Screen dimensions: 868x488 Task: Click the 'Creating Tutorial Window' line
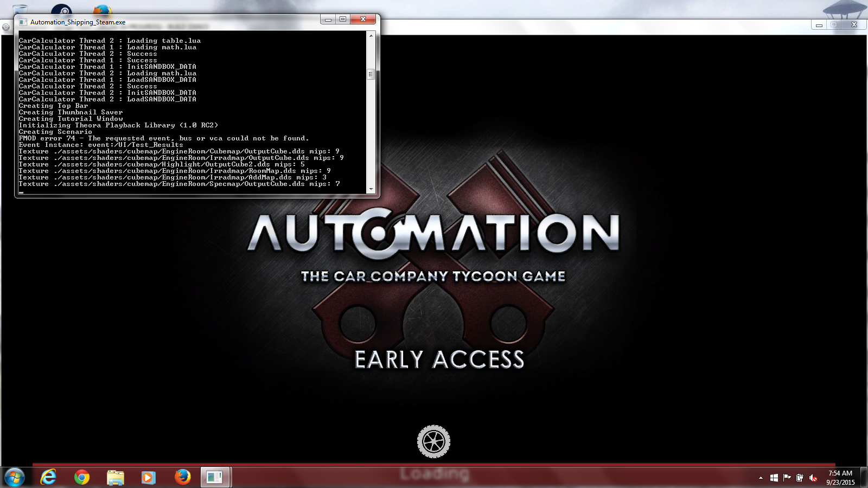coord(71,119)
